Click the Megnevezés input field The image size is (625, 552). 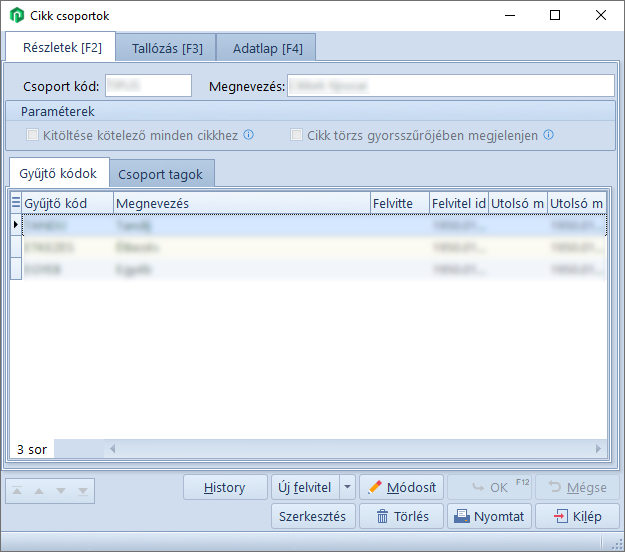coord(450,86)
